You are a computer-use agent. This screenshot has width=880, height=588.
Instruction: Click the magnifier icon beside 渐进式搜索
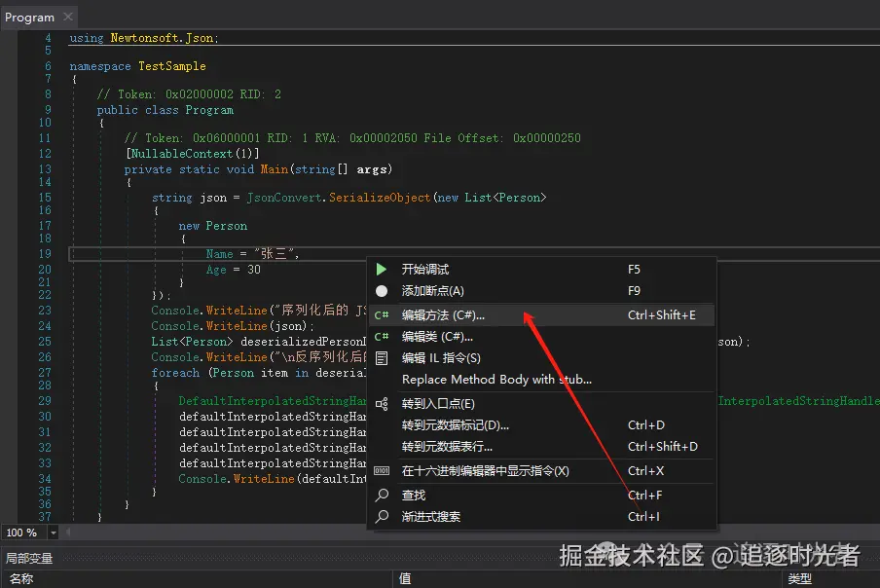pos(382,516)
